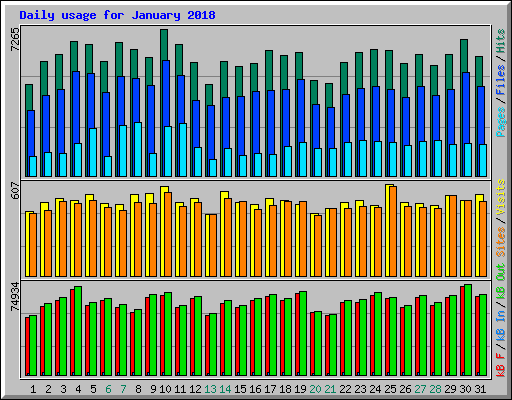Click day label 23 on the x-axis
The width and height of the screenshot is (512, 400).
(x=360, y=389)
